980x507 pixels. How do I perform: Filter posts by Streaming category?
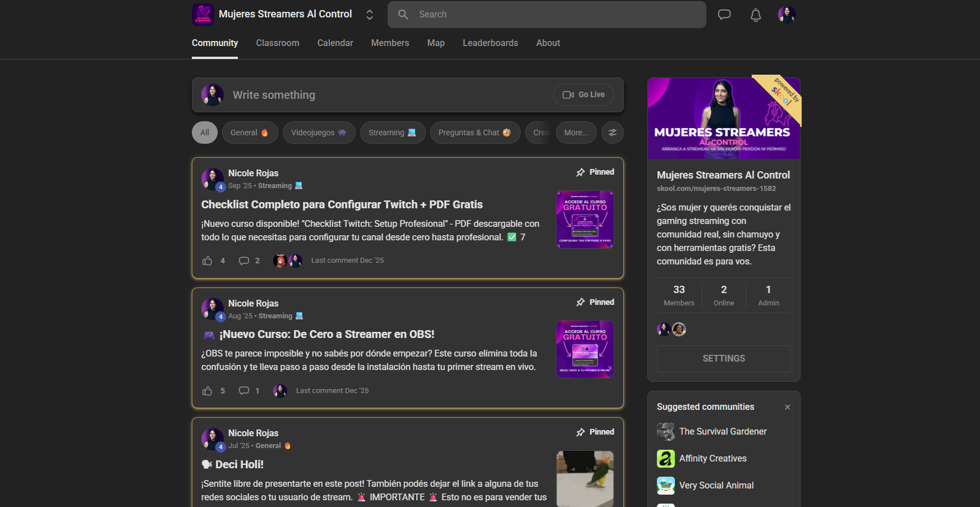(x=392, y=133)
